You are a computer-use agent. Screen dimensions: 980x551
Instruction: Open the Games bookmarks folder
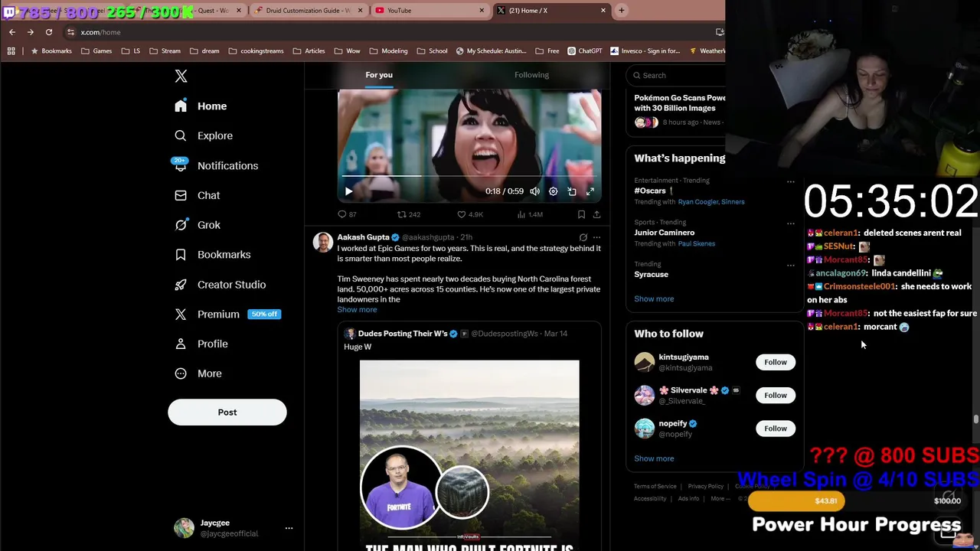coord(96,51)
